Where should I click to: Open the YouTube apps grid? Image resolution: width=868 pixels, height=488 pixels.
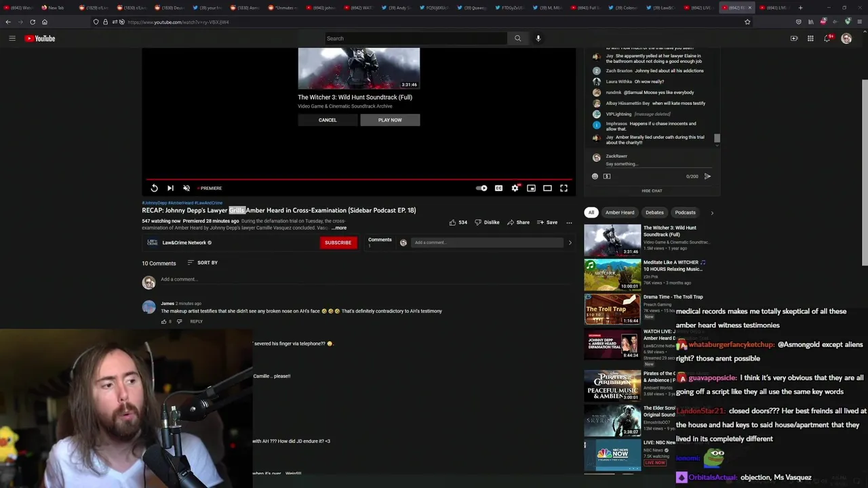(x=810, y=39)
